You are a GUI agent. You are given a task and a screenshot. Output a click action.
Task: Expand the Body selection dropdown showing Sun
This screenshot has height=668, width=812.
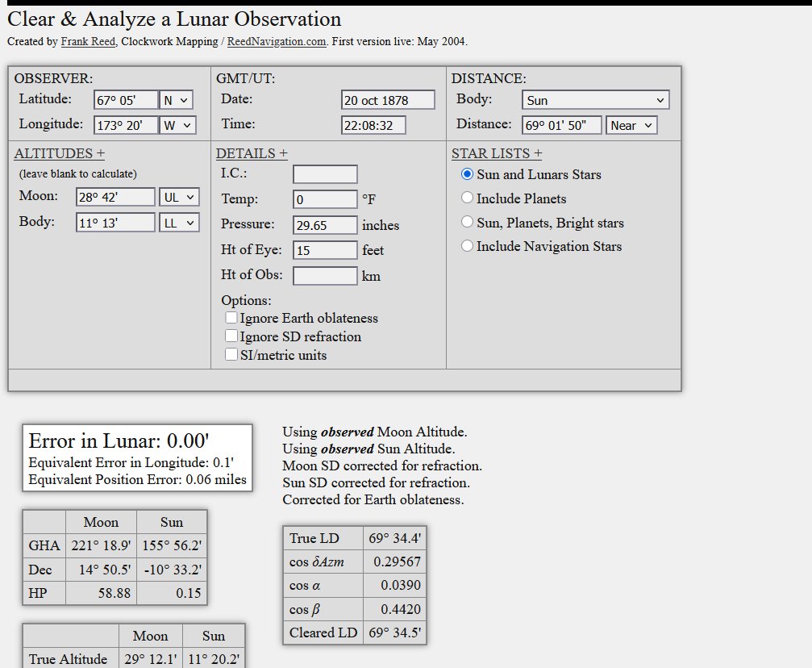click(x=595, y=100)
